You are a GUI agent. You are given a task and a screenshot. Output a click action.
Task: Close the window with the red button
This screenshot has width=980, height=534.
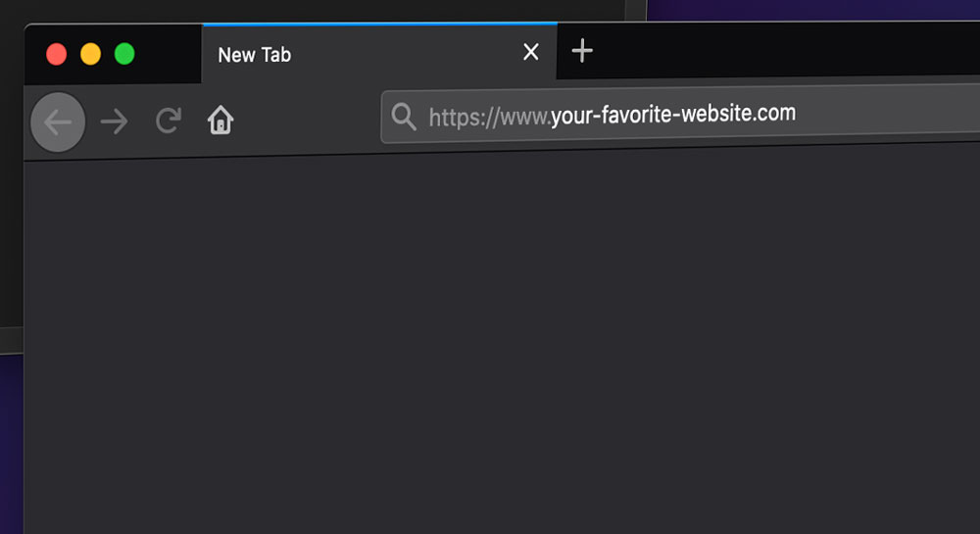point(56,54)
